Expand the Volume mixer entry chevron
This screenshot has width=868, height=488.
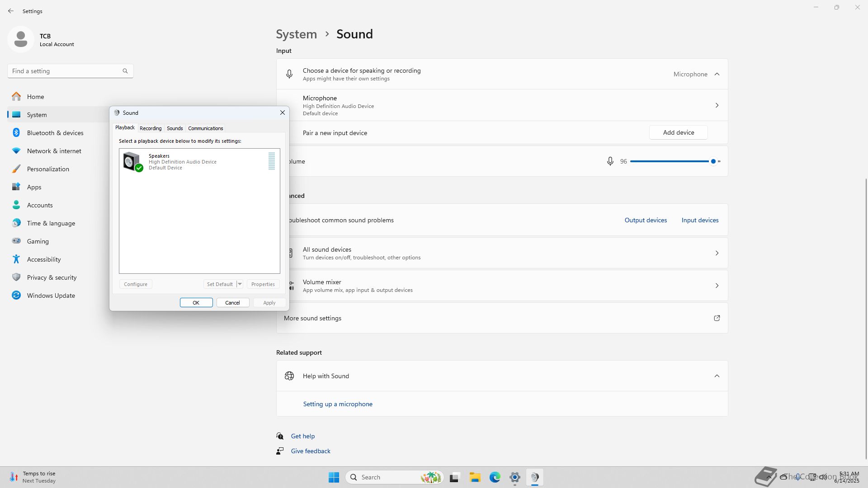pos(717,286)
